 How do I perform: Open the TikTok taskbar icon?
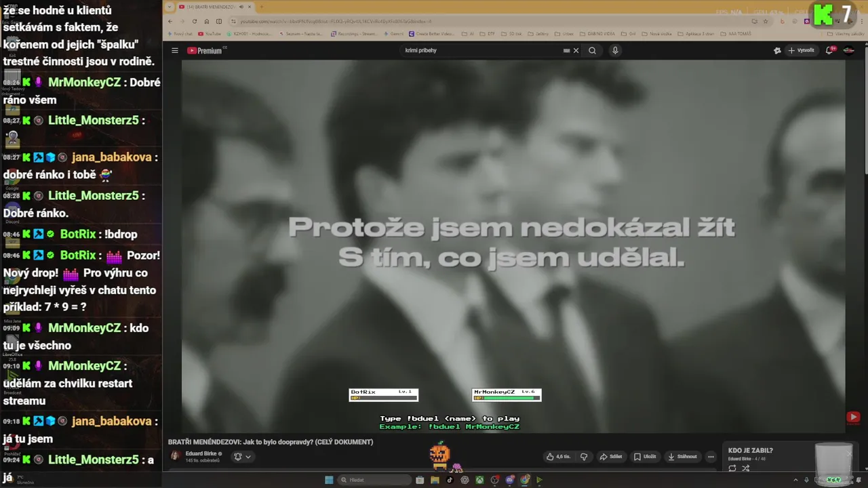pyautogui.click(x=450, y=480)
